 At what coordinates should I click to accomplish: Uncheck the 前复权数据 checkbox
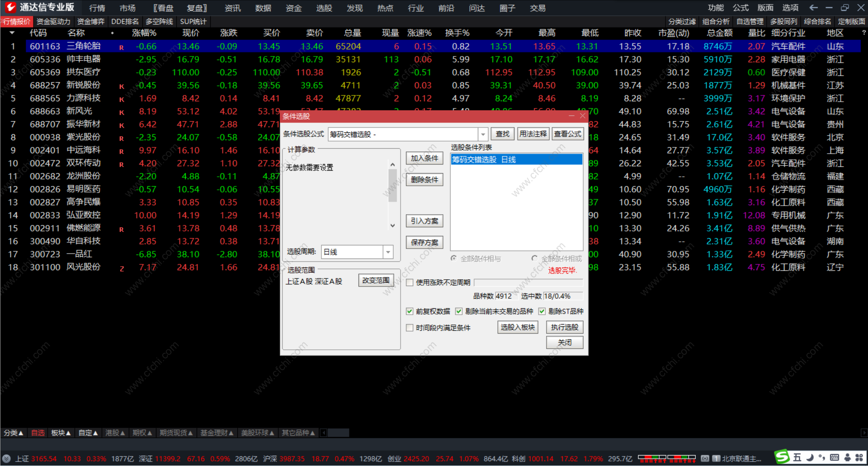(x=410, y=311)
